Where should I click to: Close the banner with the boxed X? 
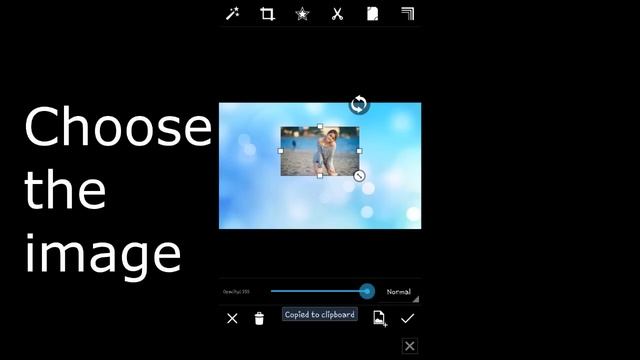[x=410, y=346]
